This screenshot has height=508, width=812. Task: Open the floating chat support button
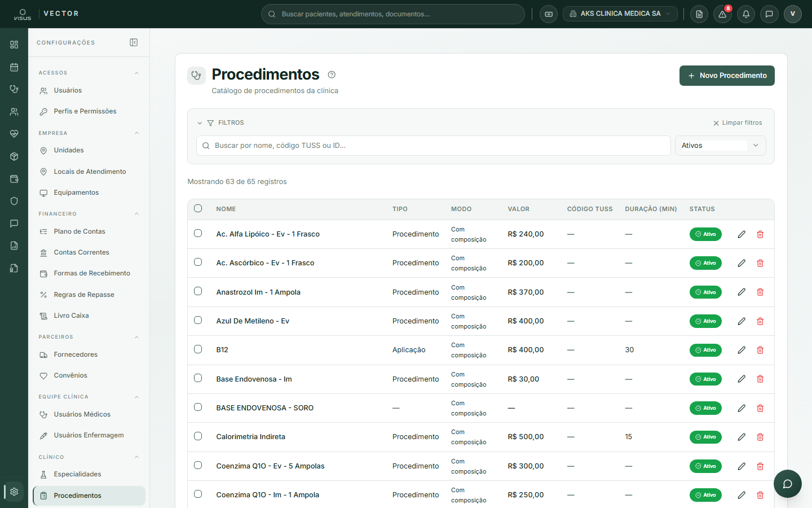(x=788, y=484)
